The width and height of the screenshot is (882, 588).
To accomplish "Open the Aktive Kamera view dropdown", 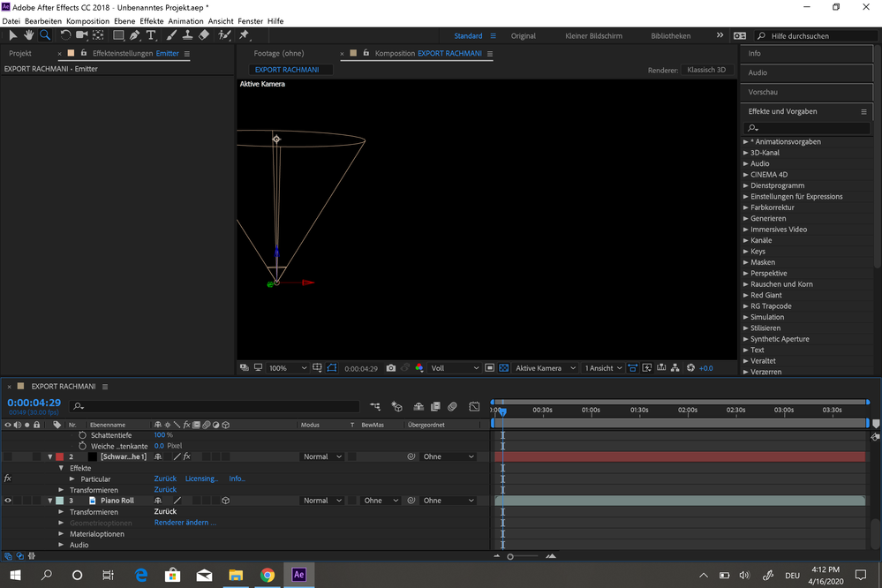I will (546, 368).
